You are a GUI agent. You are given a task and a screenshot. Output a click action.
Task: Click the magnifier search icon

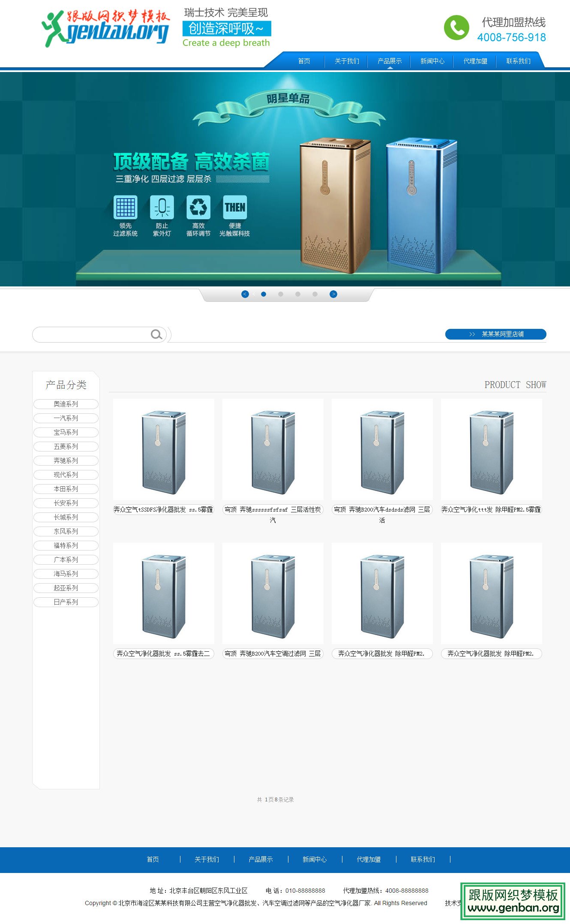point(156,334)
